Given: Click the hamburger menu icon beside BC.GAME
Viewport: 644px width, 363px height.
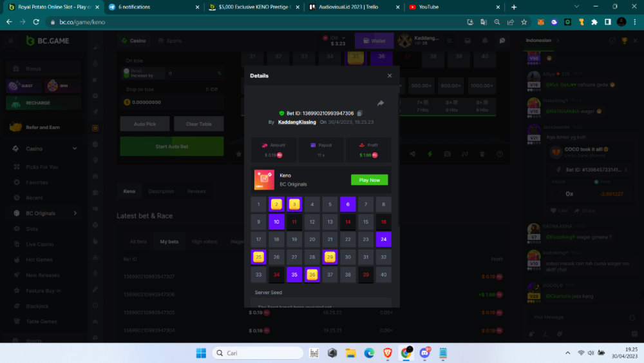Looking at the screenshot, I should pos(11,41).
